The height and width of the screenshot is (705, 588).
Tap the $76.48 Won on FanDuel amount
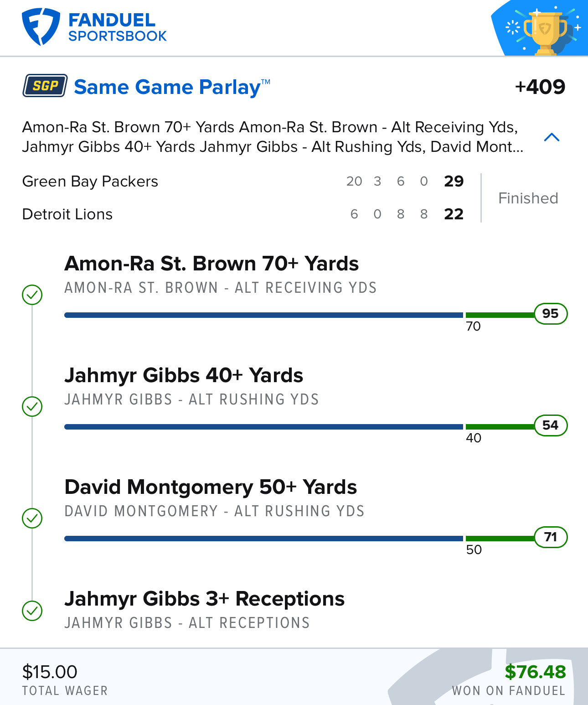[x=535, y=672]
